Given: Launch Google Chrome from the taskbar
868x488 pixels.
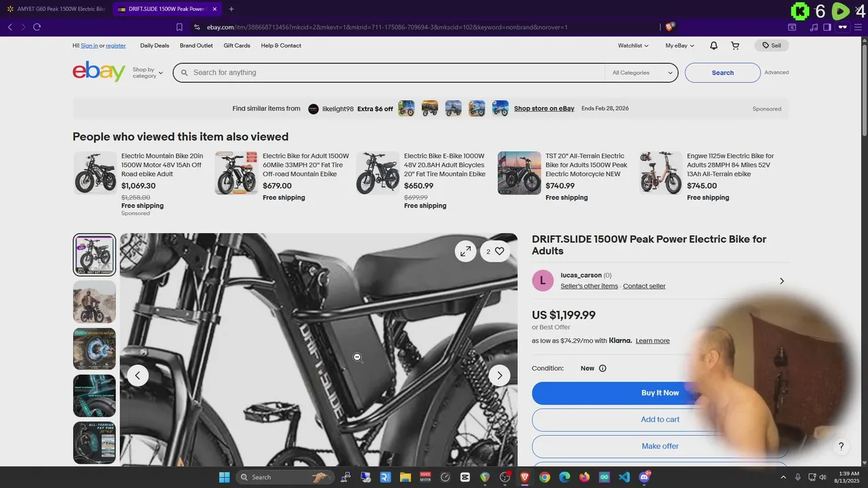Looking at the screenshot, I should [x=545, y=477].
